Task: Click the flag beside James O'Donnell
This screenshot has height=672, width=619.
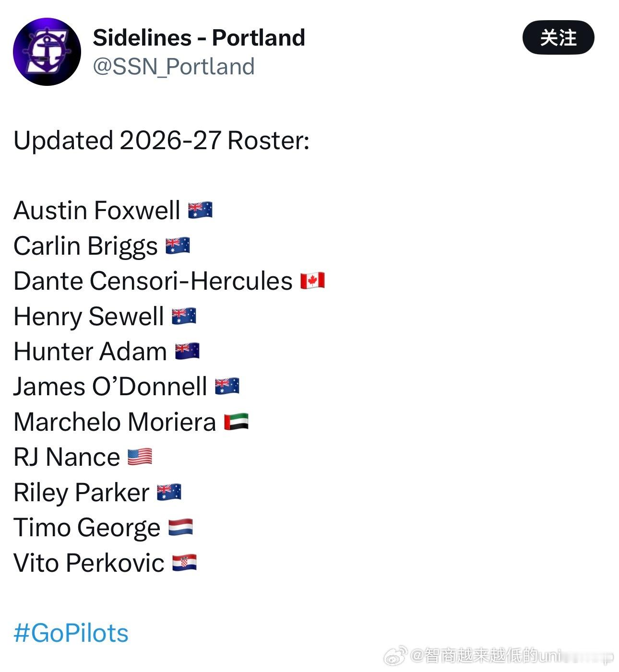Action: (227, 386)
